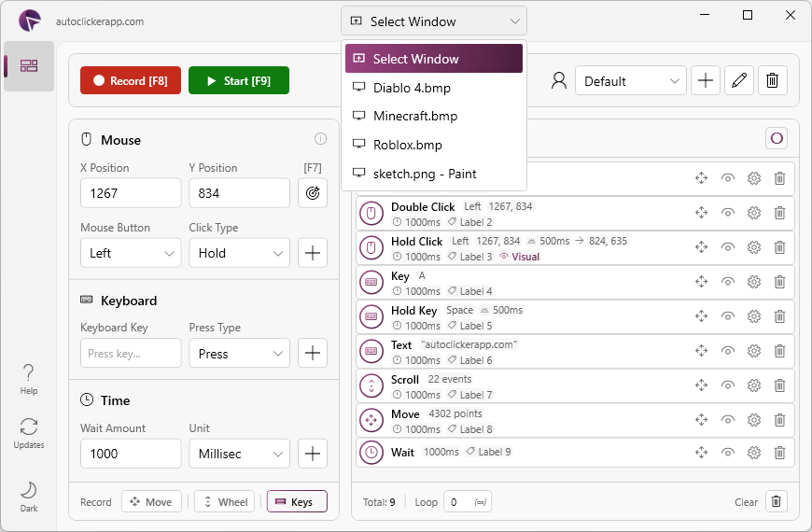Viewport: 812px width, 532px height.
Task: Add keyboard action with plus button
Action: tap(313, 354)
